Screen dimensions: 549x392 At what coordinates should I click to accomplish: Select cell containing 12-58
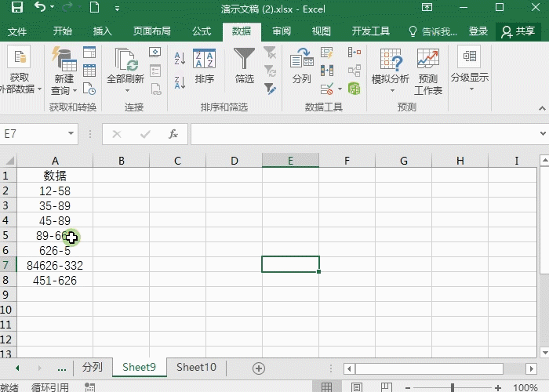click(55, 191)
